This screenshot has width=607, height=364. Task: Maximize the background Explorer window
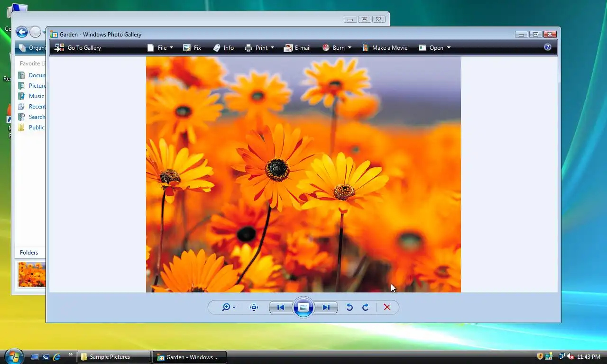point(364,19)
